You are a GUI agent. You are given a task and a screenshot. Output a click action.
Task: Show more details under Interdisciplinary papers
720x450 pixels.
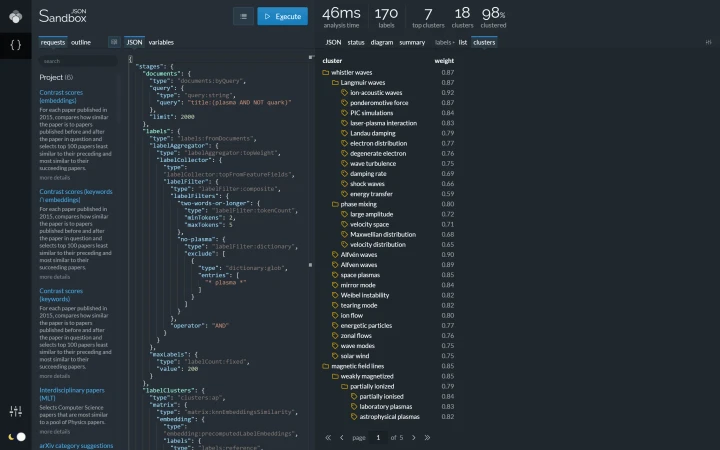[55, 432]
